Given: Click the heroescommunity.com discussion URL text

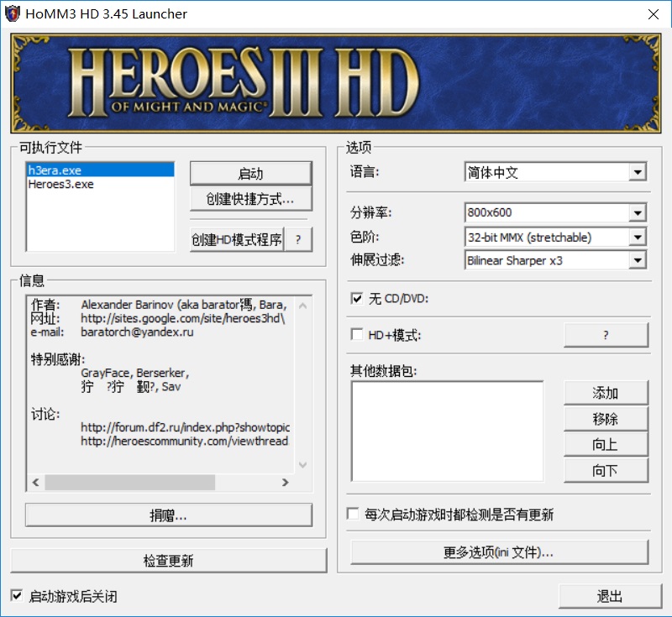Looking at the screenshot, I should 185,441.
